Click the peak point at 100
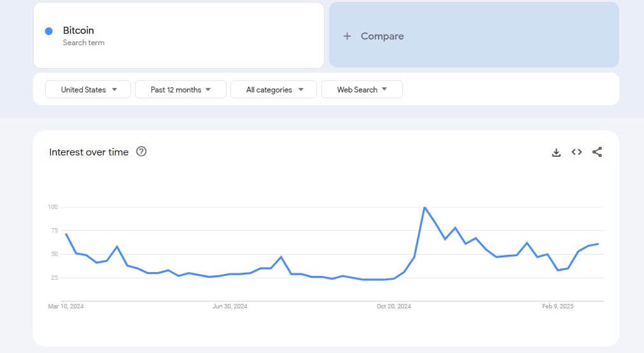Viewport: 644px width, 353px height. click(424, 207)
